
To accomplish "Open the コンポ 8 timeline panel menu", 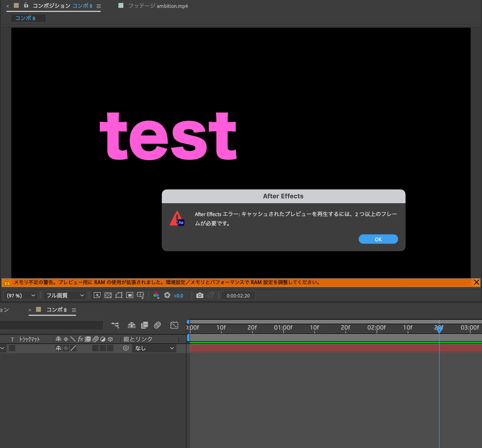I will pos(74,310).
